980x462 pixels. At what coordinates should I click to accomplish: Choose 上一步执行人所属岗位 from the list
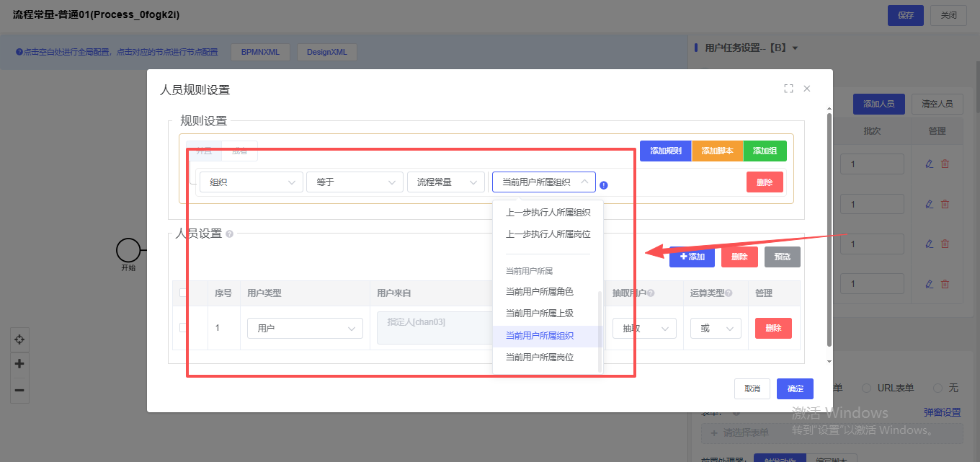[x=548, y=234]
